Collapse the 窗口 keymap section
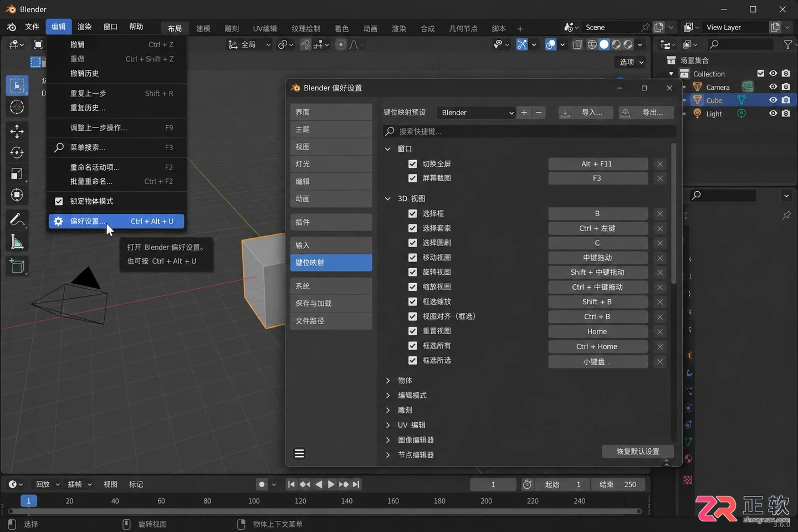The width and height of the screenshot is (798, 532). (388, 149)
